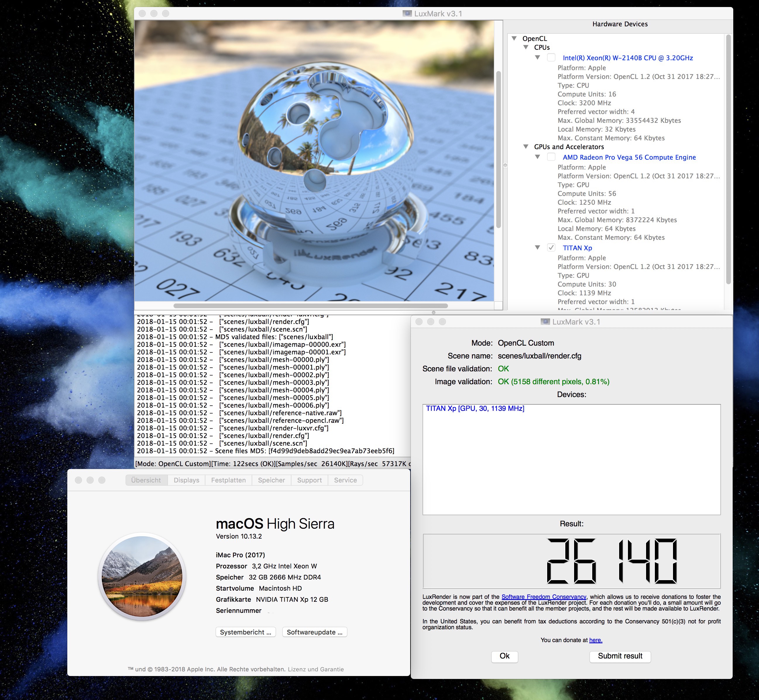759x700 pixels.
Task: Open the Support tab
Action: 309,480
